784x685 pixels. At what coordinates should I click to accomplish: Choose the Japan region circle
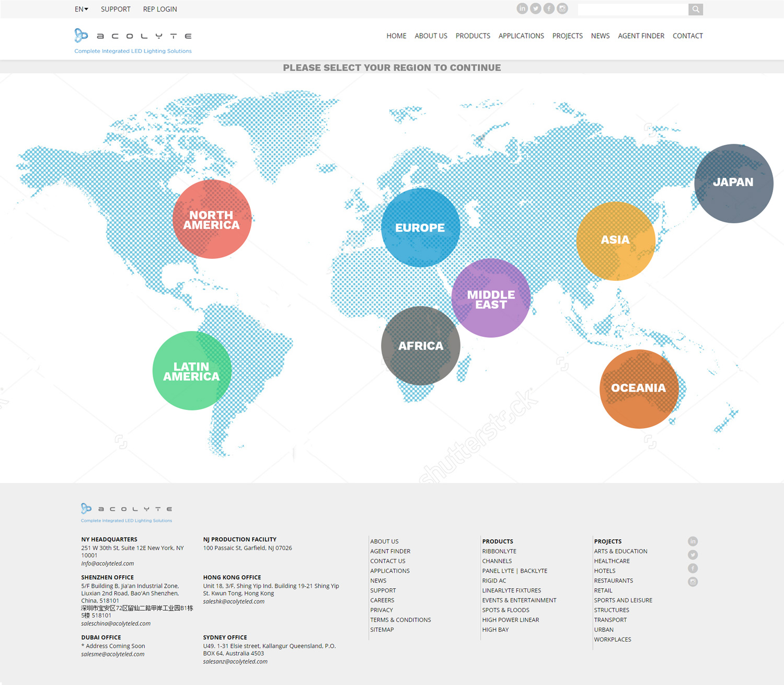click(734, 183)
